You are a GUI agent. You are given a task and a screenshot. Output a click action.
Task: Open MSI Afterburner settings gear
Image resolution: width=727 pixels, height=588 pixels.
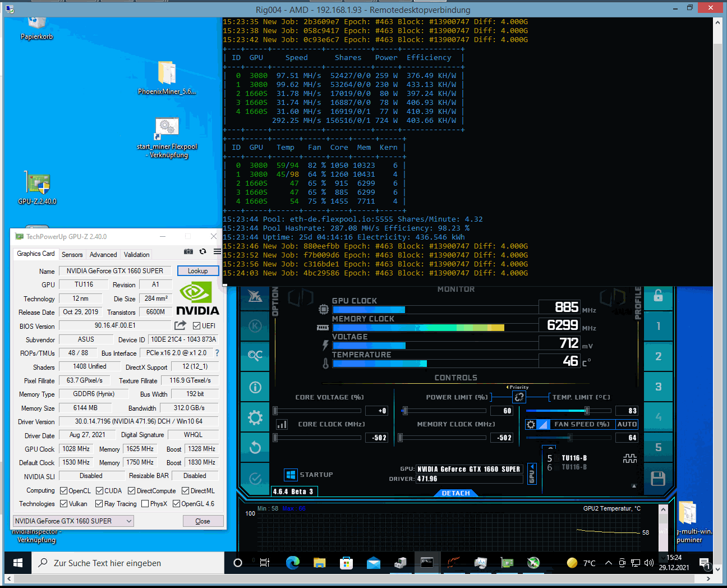tap(255, 417)
